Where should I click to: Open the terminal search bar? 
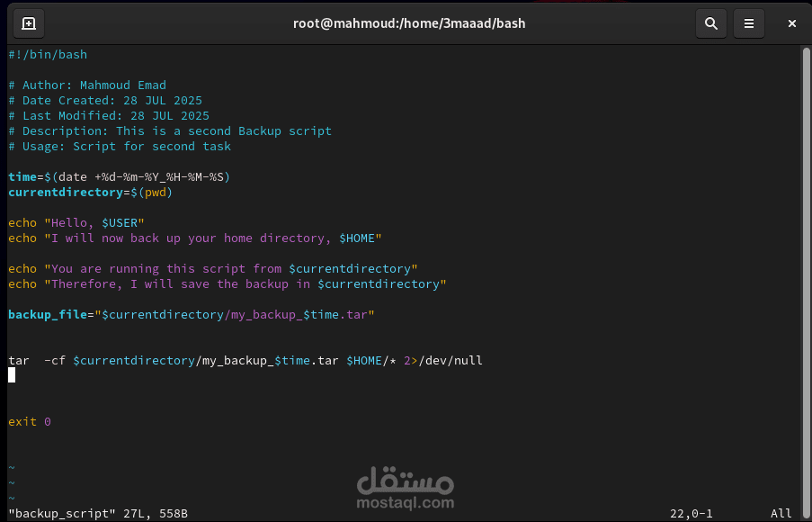point(710,23)
